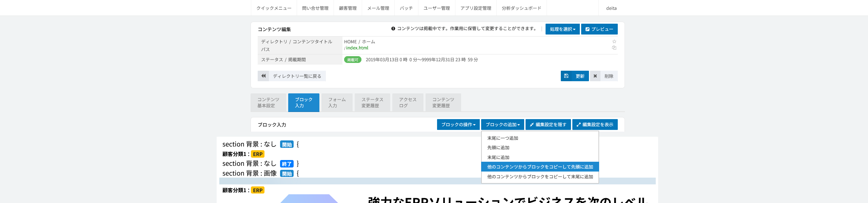Click the 更新 button
This screenshot has height=203, width=868.
click(x=575, y=76)
